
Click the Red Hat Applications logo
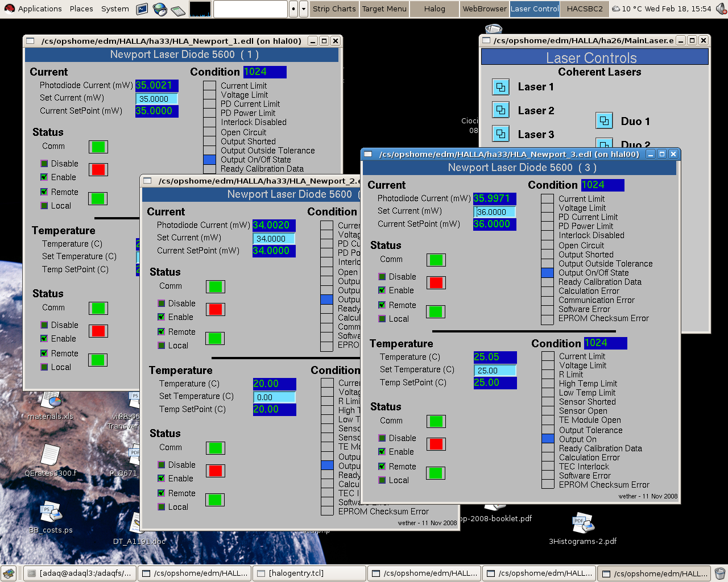(9, 9)
